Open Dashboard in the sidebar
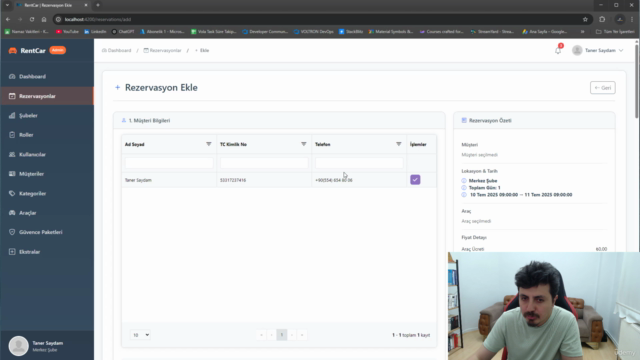Image resolution: width=640 pixels, height=360 pixels. tap(47, 76)
